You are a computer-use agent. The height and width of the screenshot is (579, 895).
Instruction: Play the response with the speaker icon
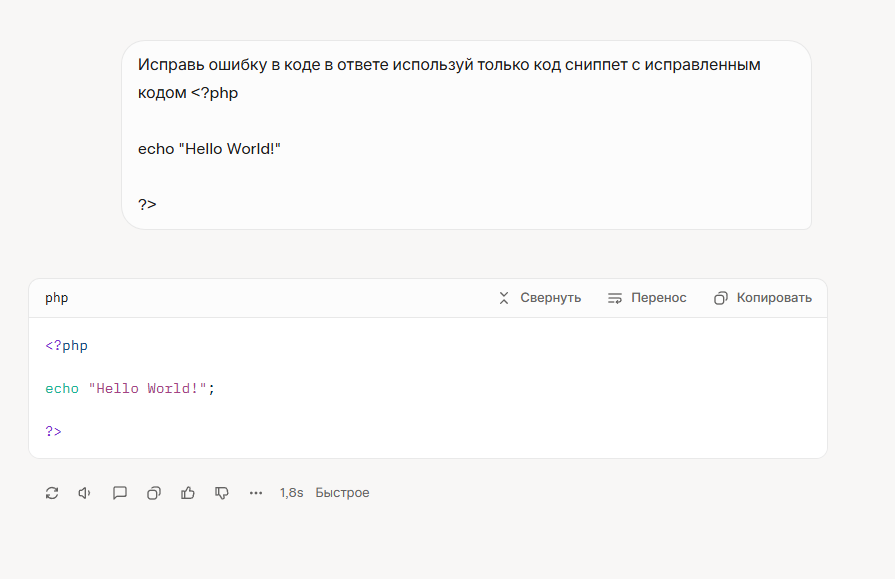coord(85,493)
